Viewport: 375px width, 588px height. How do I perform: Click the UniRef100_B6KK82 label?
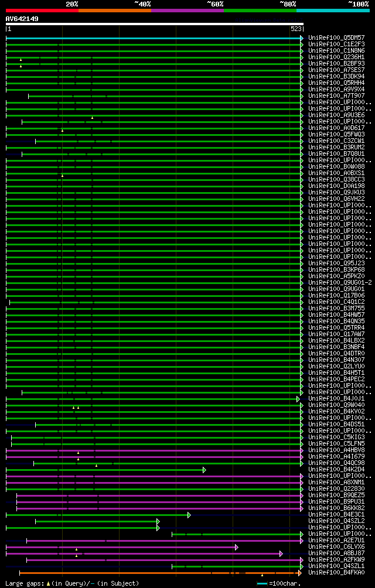(336, 508)
